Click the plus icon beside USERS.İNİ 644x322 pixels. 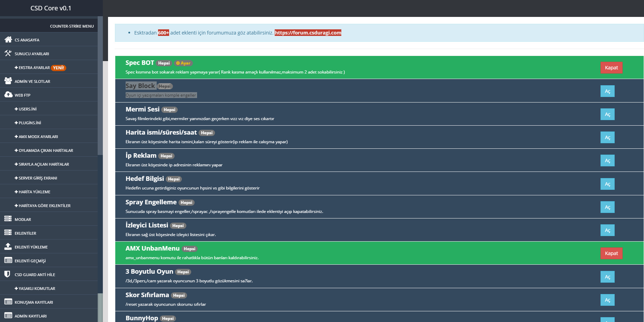click(x=16, y=109)
